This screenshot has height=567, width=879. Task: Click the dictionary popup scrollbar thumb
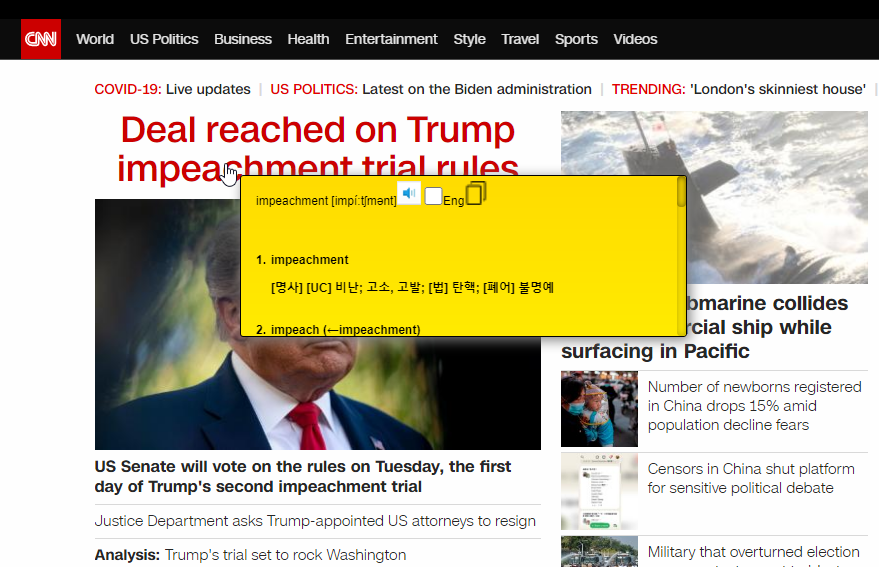(x=681, y=192)
